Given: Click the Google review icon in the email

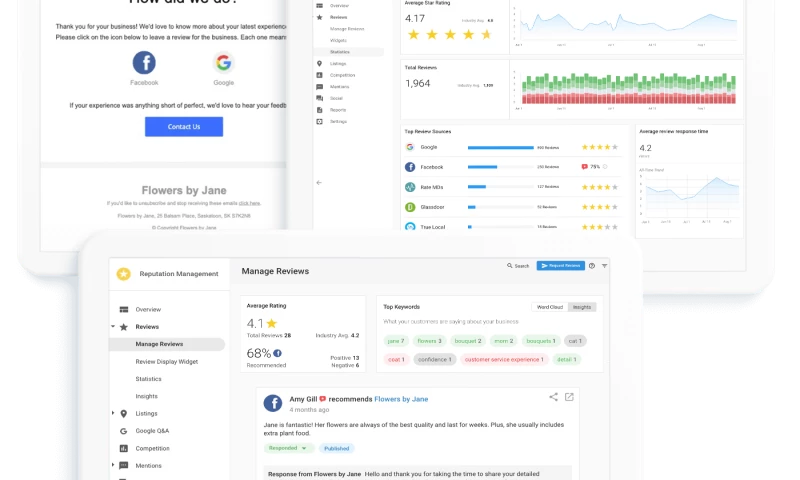Looking at the screenshot, I should click(x=223, y=64).
